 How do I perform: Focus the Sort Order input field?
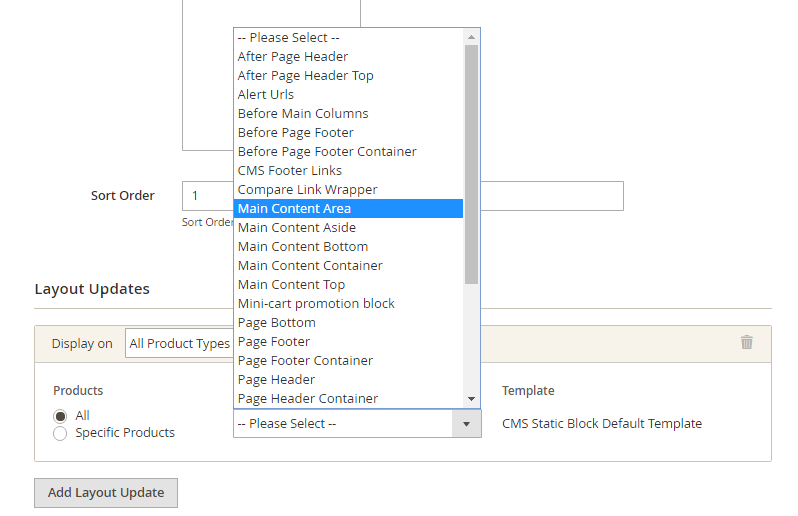coord(403,196)
